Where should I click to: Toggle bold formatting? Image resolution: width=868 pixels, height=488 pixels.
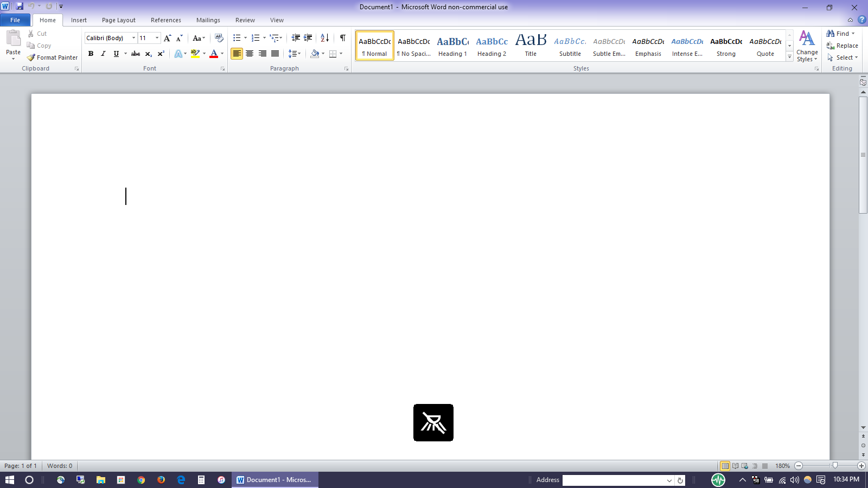click(91, 54)
